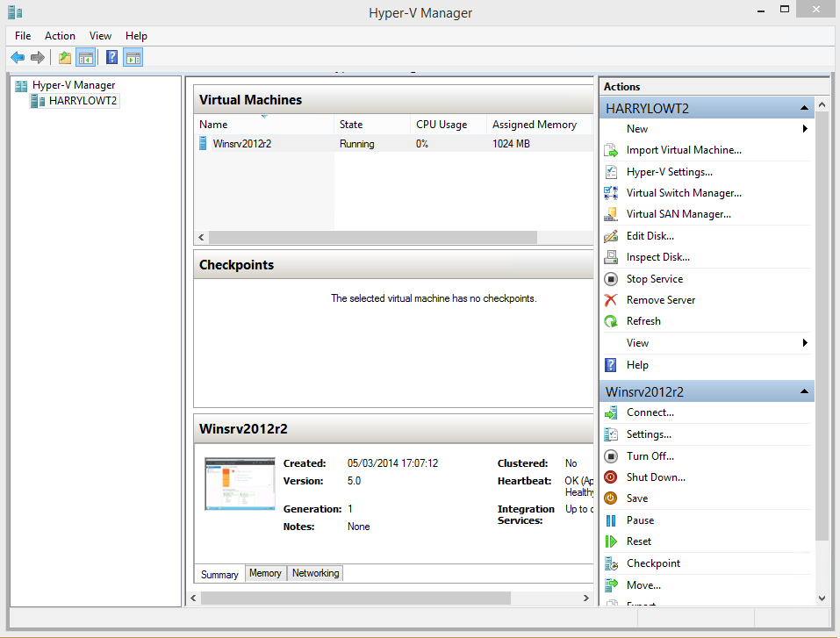The width and height of the screenshot is (840, 638).
Task: Click the Edit Disk pencil icon
Action: coord(611,236)
